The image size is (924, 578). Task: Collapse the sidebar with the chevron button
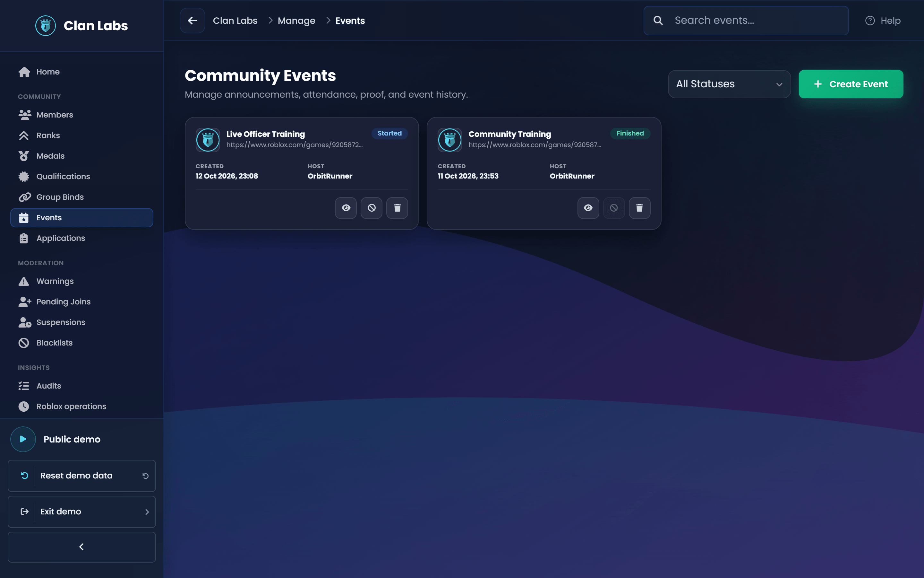pos(82,547)
